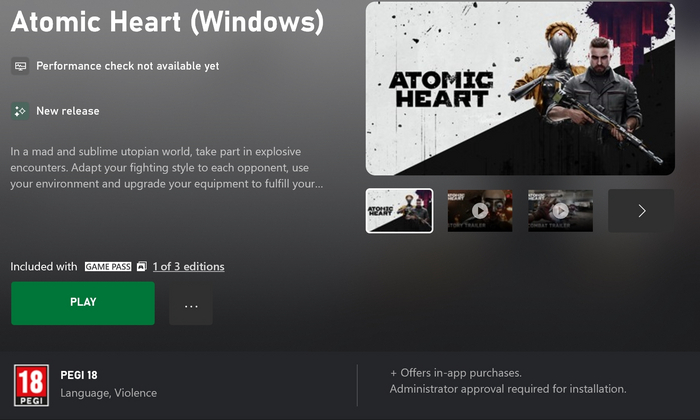Expand the truncated game description text

pyautogui.click(x=167, y=168)
